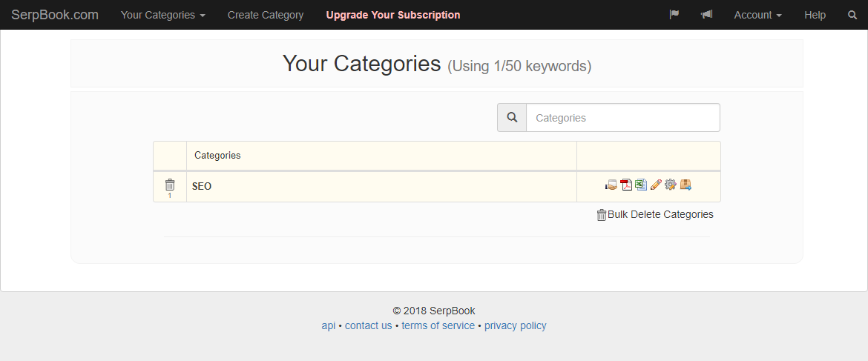Click the magnifier beside the Categories field
The image size is (868, 361).
coord(512,118)
